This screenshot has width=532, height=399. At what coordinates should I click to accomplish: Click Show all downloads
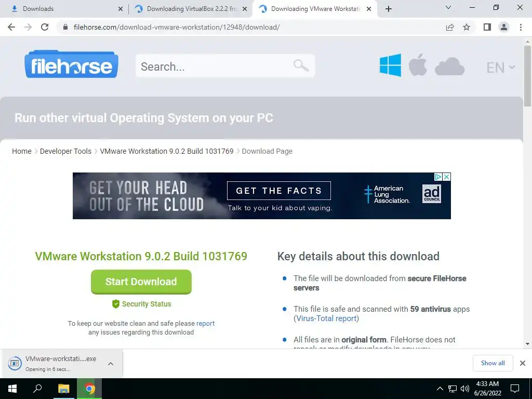click(x=493, y=363)
